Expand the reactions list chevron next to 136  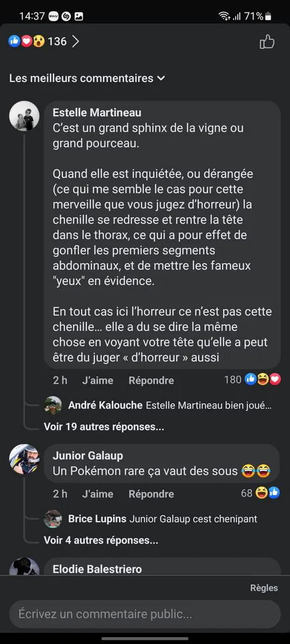75,41
